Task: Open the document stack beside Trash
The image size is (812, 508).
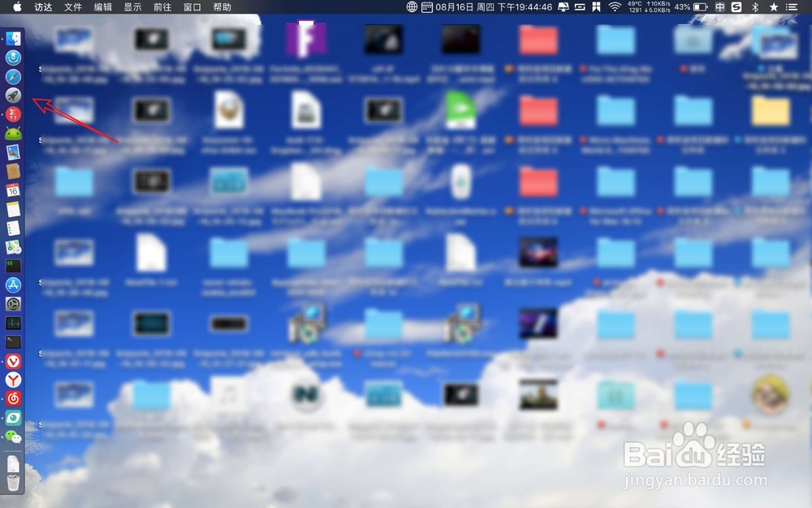Action: point(13,463)
